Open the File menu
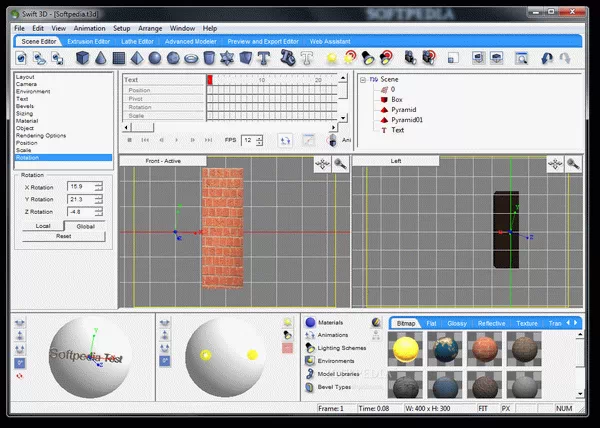The image size is (600, 428). coord(19,28)
